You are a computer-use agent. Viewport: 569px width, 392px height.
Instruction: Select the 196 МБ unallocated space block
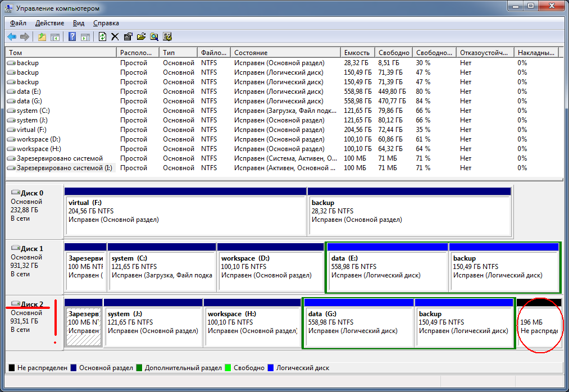click(x=539, y=326)
